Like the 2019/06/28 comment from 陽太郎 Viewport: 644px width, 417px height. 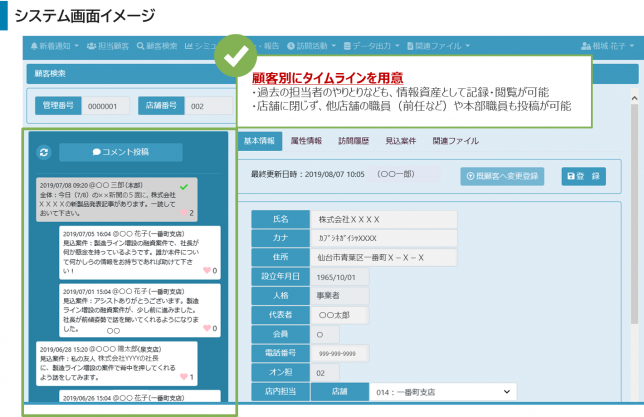[184, 377]
